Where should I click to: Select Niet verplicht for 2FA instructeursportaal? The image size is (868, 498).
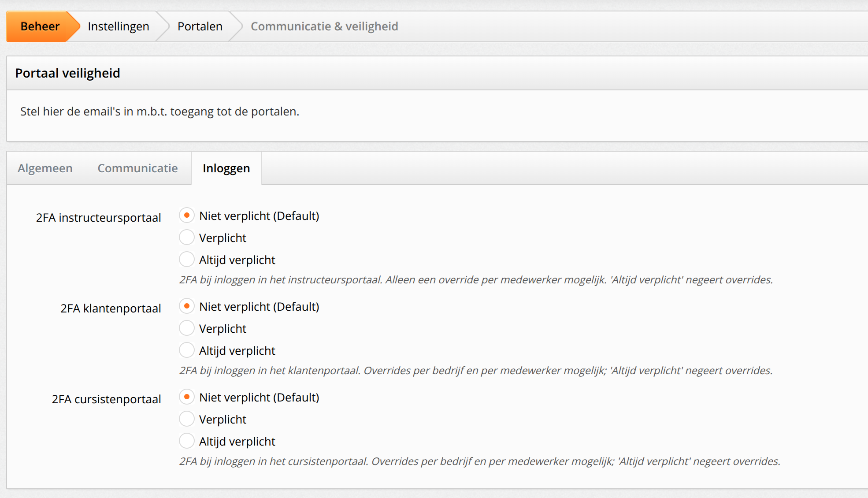tap(187, 216)
